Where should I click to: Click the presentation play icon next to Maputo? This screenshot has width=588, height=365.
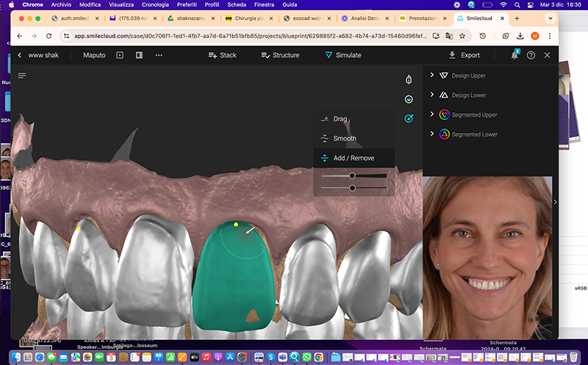(x=120, y=55)
